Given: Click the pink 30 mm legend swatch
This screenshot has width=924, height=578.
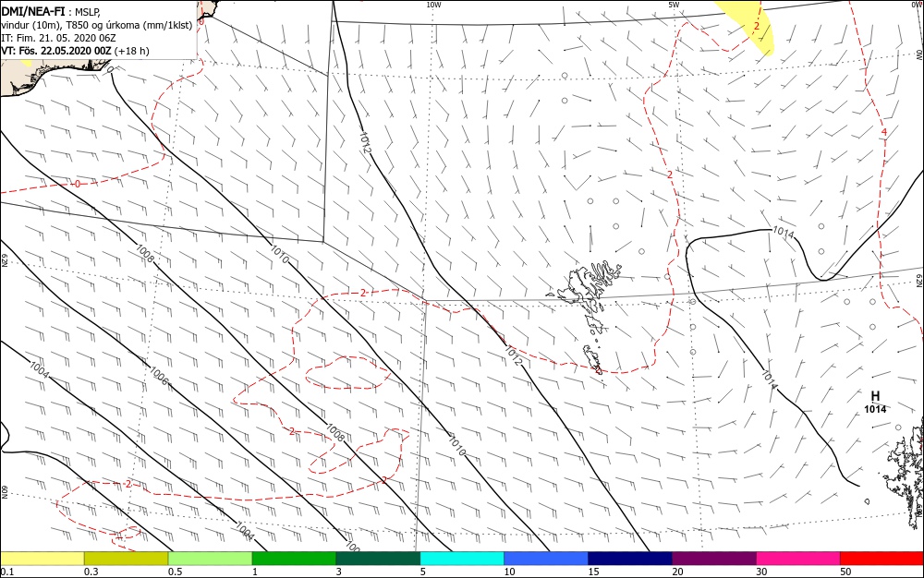Looking at the screenshot, I should [x=798, y=558].
